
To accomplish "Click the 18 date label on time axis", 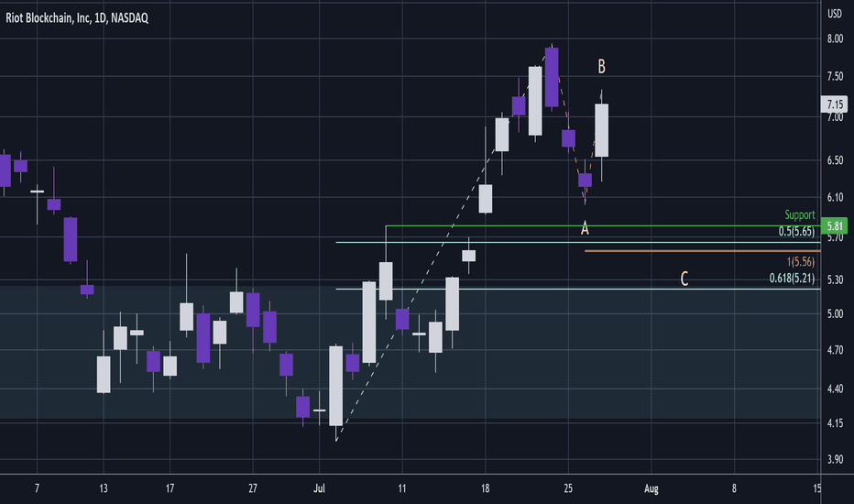I will click(486, 488).
